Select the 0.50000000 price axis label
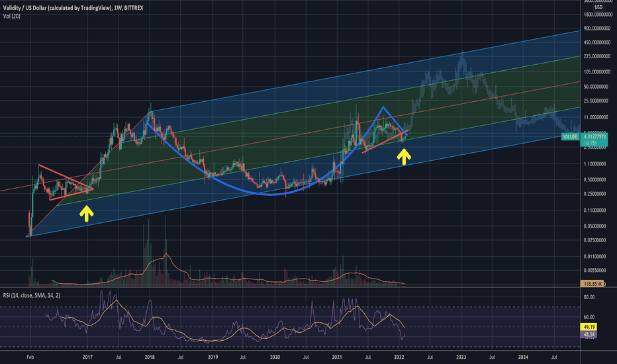 pos(594,180)
